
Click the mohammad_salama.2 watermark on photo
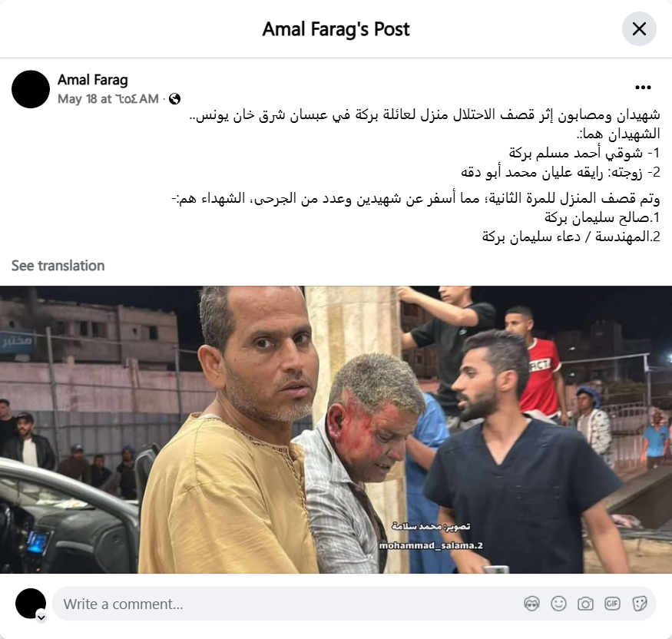431,545
